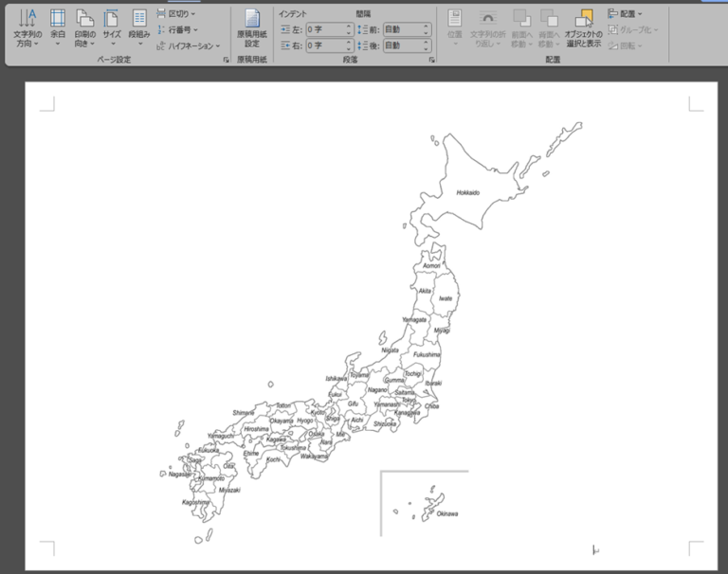Increase the spacing after 後 stepper
Image resolution: width=728 pixels, height=574 pixels.
point(425,42)
